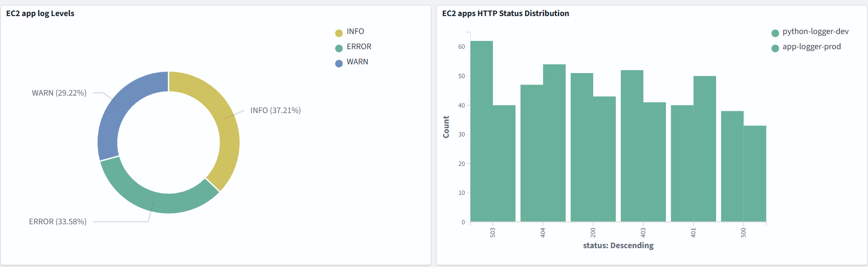Click the blue WARN legend color dot

[339, 63]
